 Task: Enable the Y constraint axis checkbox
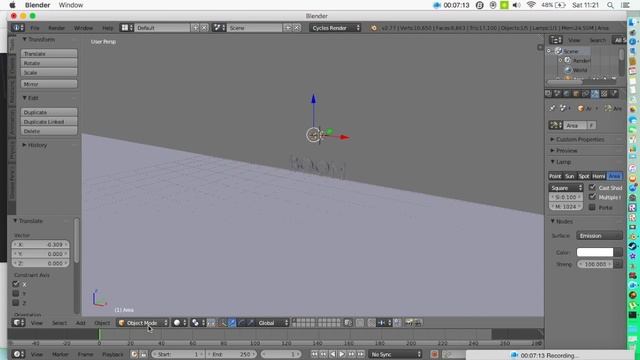pyautogui.click(x=16, y=293)
